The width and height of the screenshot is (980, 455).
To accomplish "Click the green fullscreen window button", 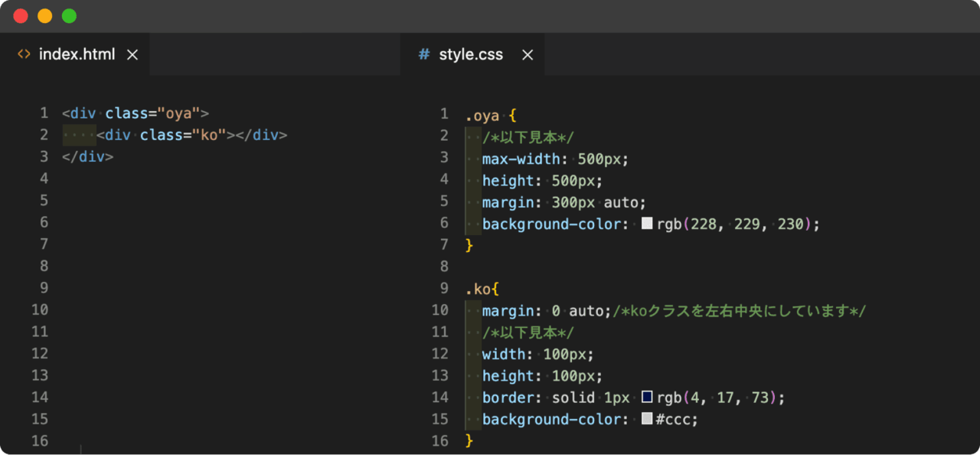I will coord(69,16).
